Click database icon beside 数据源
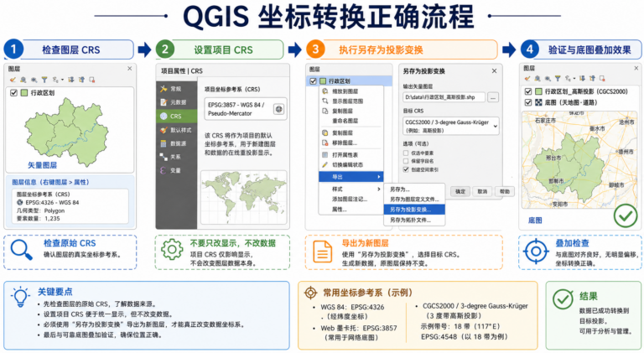This screenshot has height=353, width=644. point(164,143)
